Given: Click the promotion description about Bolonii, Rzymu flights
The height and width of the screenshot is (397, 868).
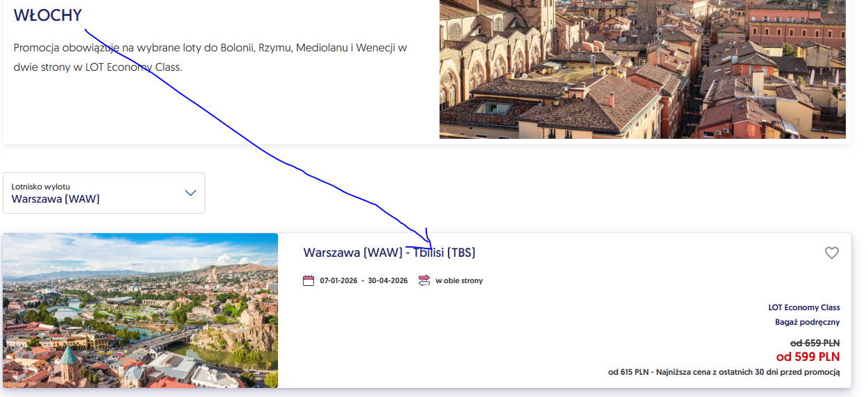Looking at the screenshot, I should click(x=210, y=58).
